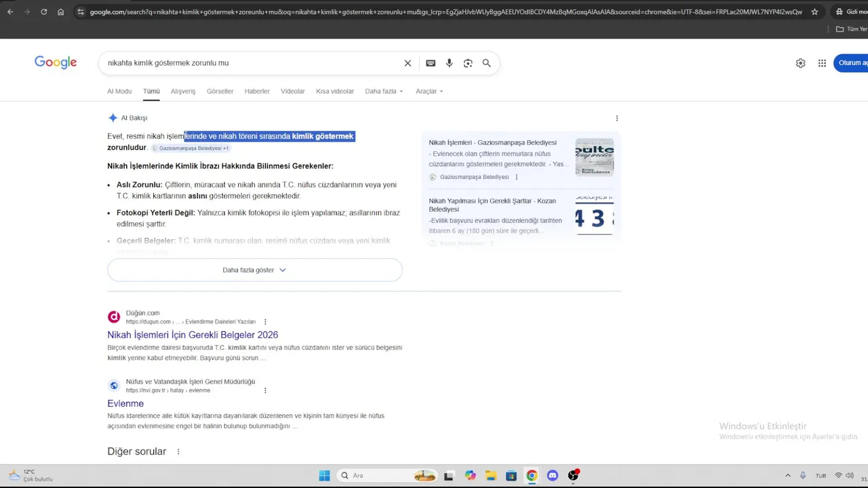
Task: Click the Gaziosmanpaşa Belediyesi +1 source chip
Action: (191, 148)
